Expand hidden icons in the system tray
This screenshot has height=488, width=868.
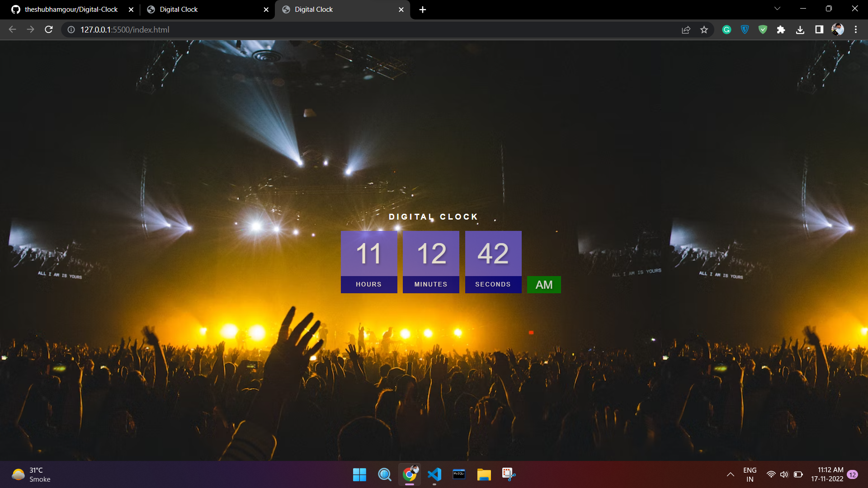click(731, 474)
